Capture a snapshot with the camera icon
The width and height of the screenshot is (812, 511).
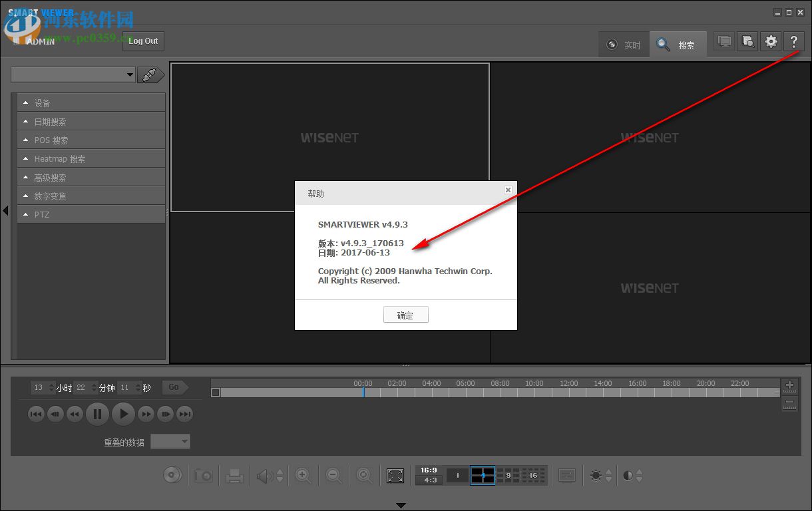click(x=203, y=475)
